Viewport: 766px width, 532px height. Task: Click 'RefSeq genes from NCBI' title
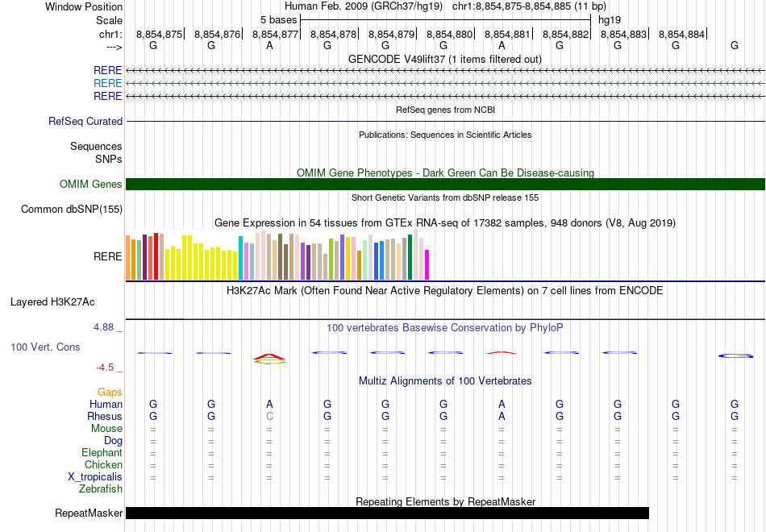[x=445, y=110]
